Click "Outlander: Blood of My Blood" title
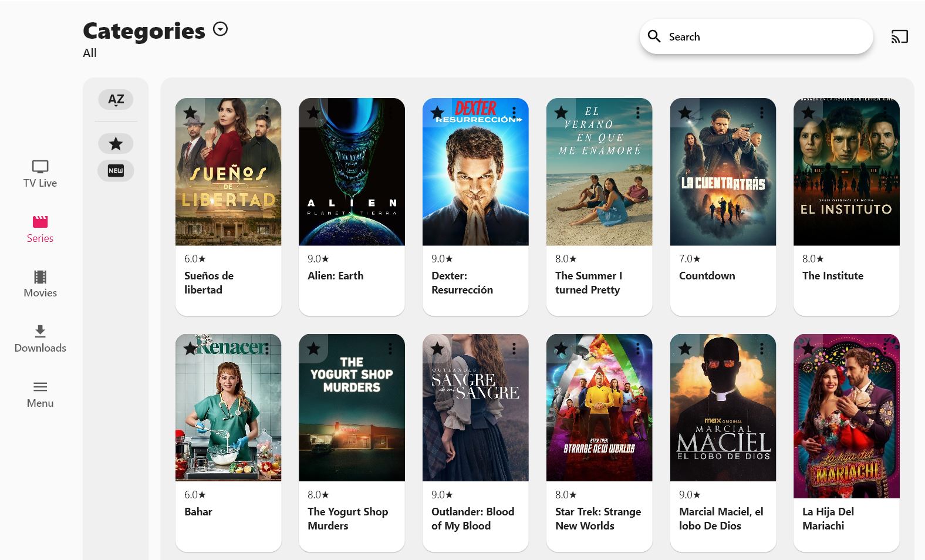This screenshot has width=925, height=560. (472, 518)
